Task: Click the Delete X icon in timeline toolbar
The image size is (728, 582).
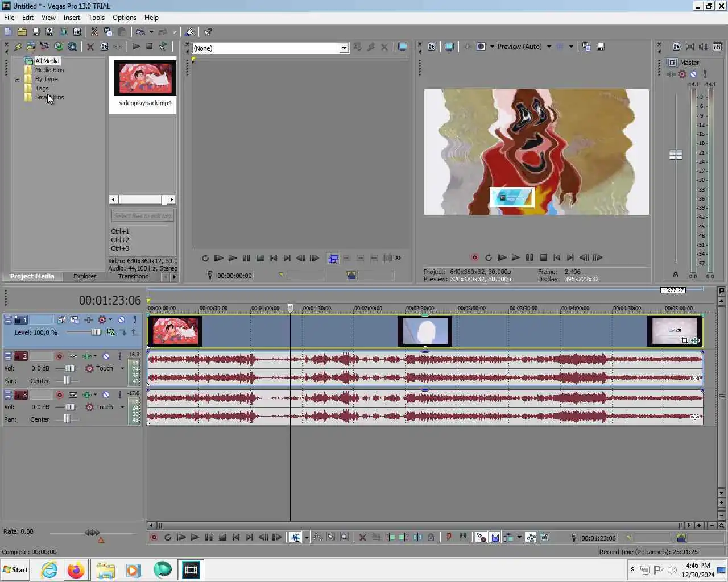Action: [x=362, y=537]
